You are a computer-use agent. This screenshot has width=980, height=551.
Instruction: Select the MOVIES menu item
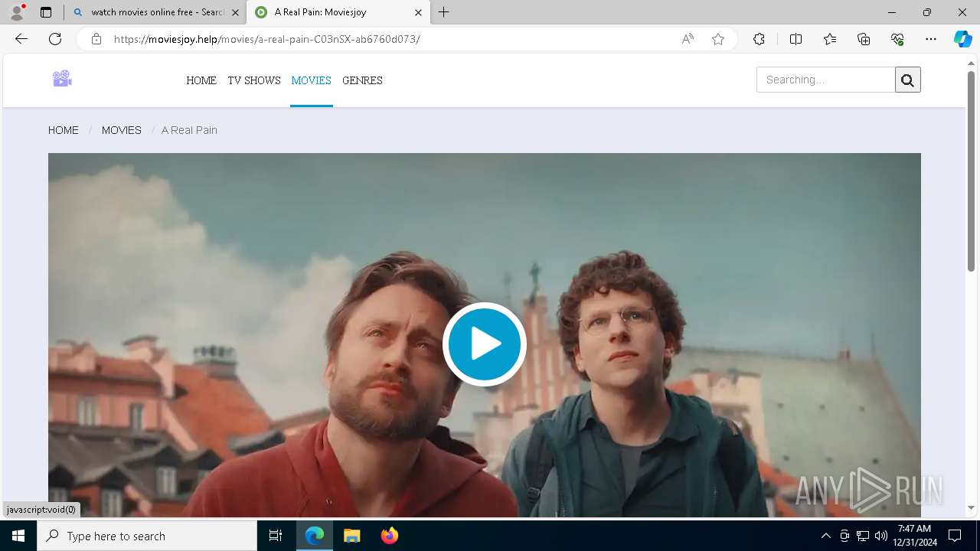point(311,80)
